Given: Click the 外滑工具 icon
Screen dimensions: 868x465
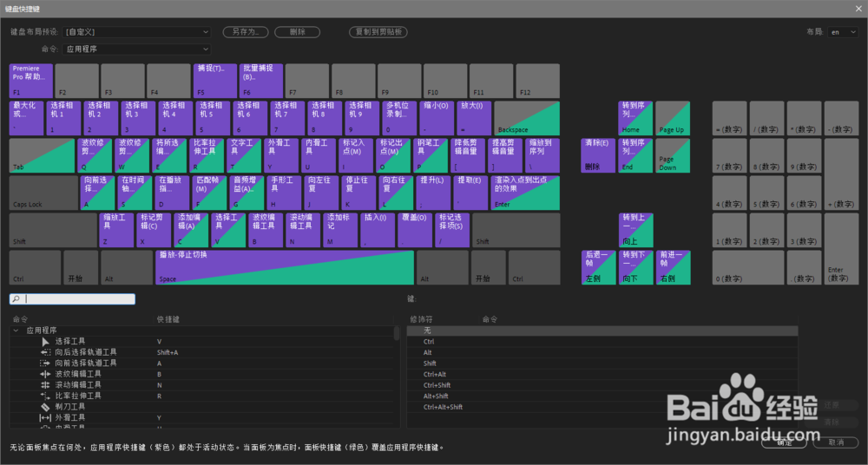Looking at the screenshot, I should pos(45,418).
